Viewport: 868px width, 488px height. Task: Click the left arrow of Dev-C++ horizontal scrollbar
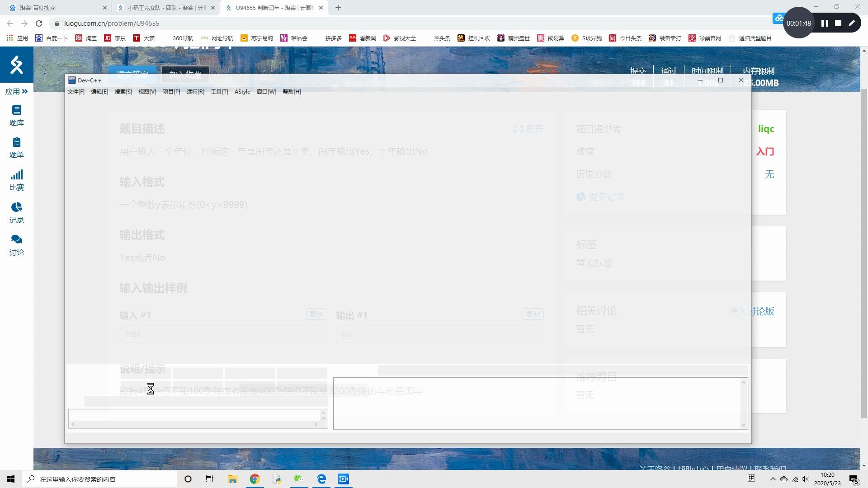click(x=73, y=424)
